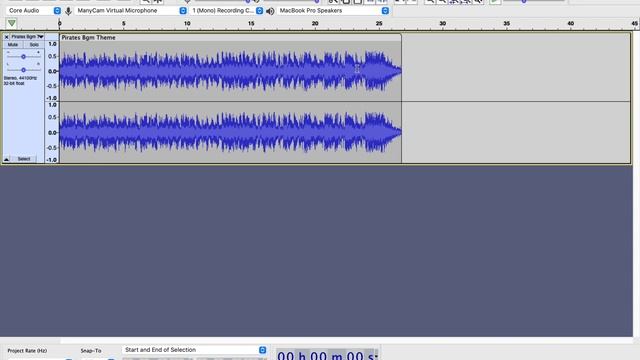Click the vertical scrollbar beside the track area
This screenshot has height=360, width=640.
(x=636, y=184)
